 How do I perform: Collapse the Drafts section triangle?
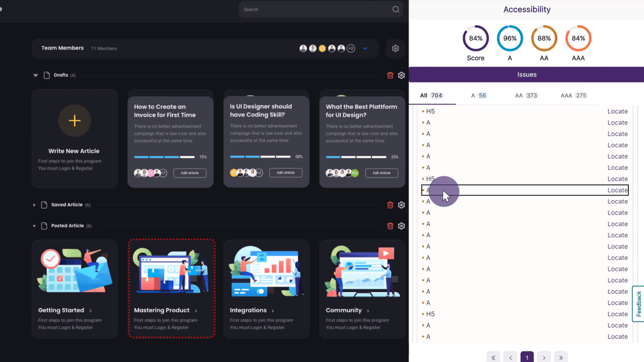point(35,75)
